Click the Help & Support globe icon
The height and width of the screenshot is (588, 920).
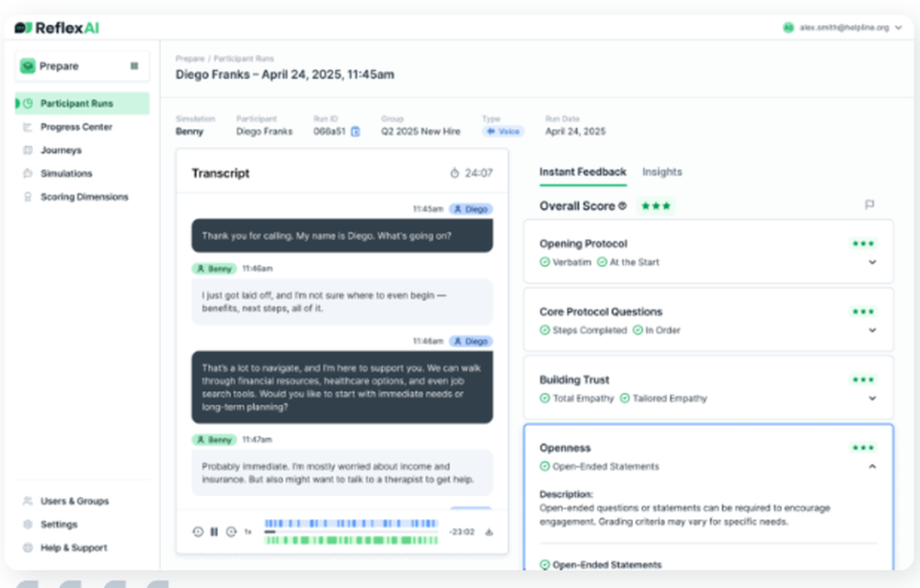coord(28,548)
